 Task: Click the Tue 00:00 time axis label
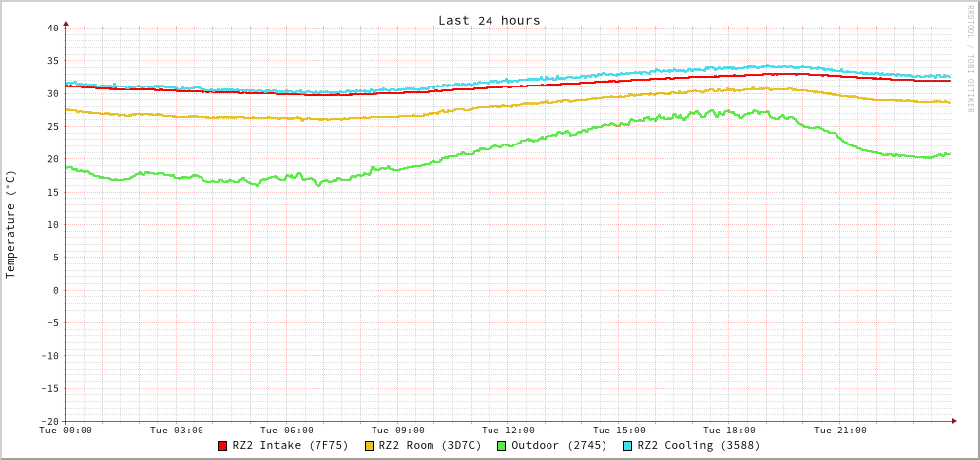66,431
